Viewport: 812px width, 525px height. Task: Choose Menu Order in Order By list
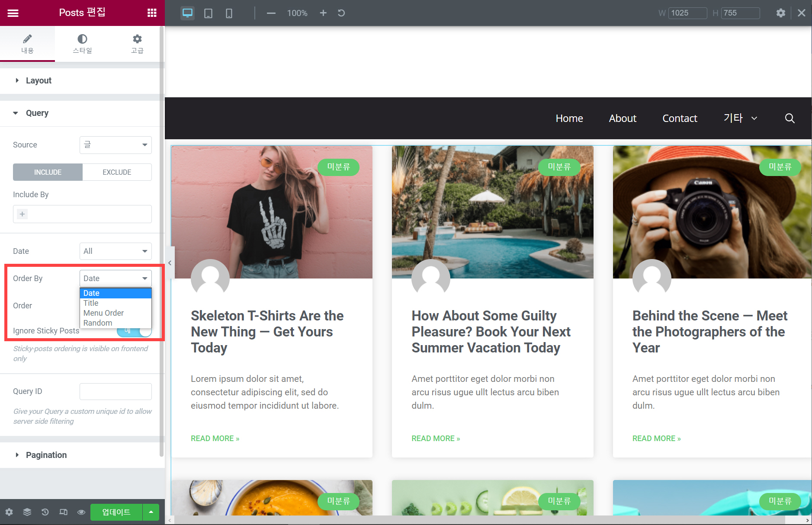click(x=116, y=313)
